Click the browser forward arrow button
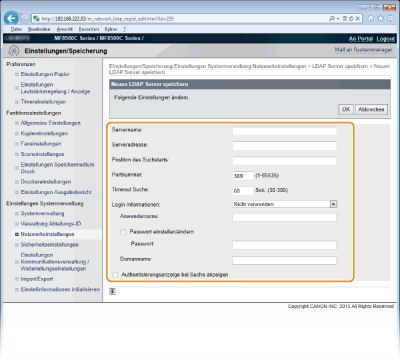Viewport: 400px width, 360px height. tap(25, 18)
